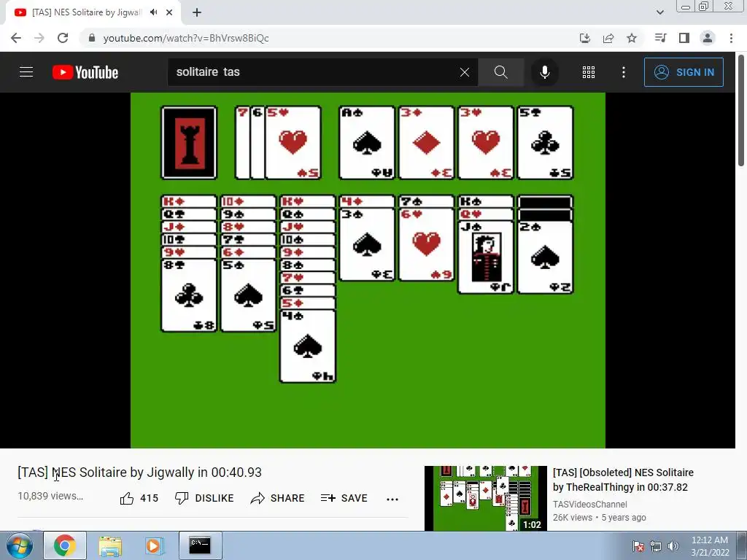Start voice search with the microphone
The height and width of the screenshot is (560, 747).
[x=544, y=72]
